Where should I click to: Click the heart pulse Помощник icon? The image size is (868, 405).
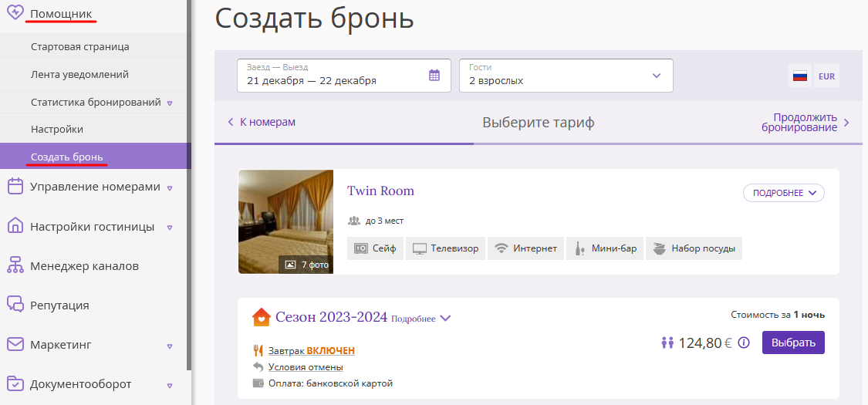[15, 13]
